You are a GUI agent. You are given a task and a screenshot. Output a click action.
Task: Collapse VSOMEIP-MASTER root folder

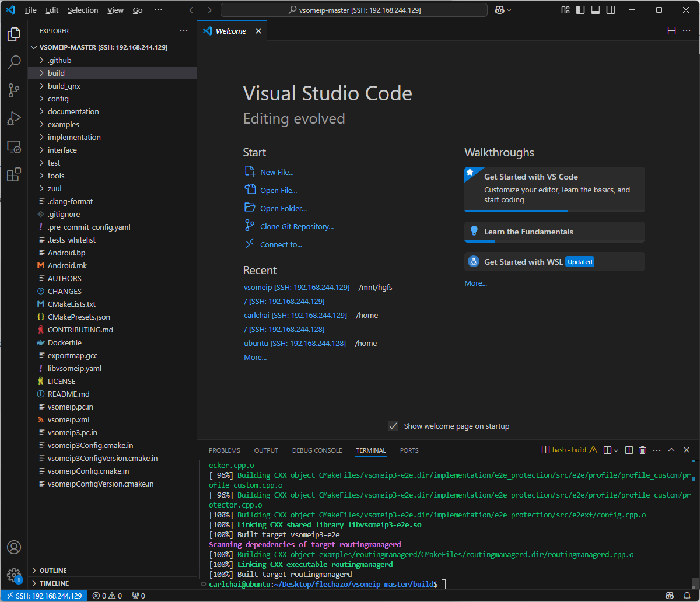coord(113,47)
